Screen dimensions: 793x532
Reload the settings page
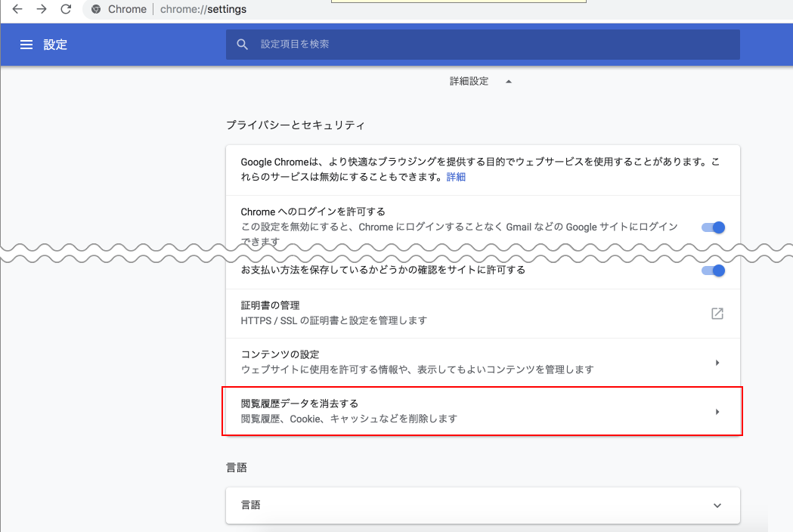pyautogui.click(x=66, y=9)
